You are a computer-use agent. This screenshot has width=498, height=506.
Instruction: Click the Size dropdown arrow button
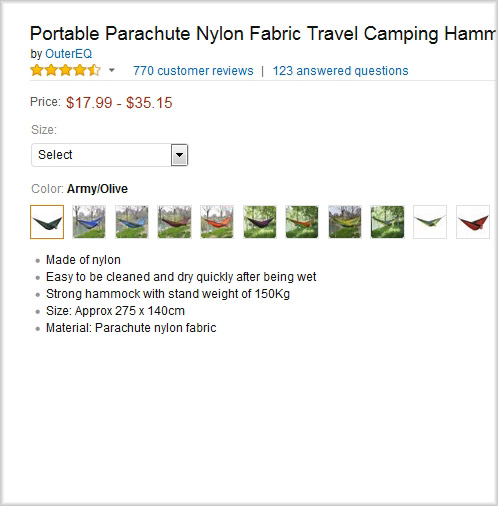(x=180, y=155)
